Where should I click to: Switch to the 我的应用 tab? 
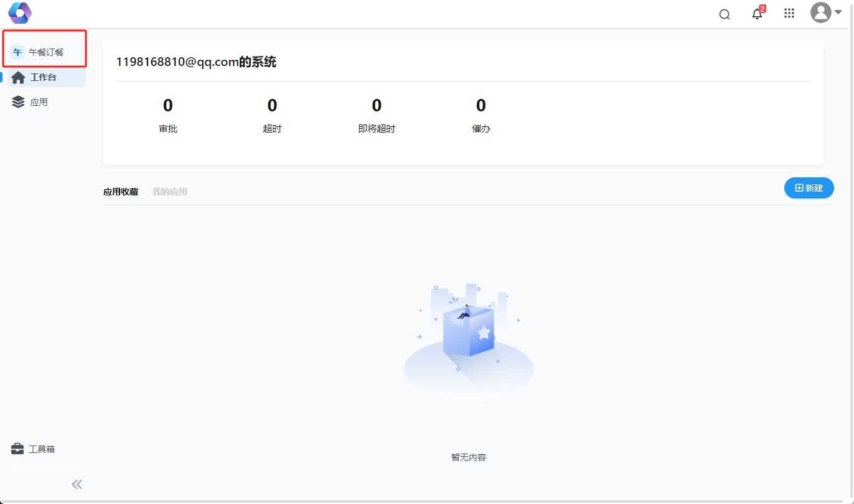coord(170,192)
